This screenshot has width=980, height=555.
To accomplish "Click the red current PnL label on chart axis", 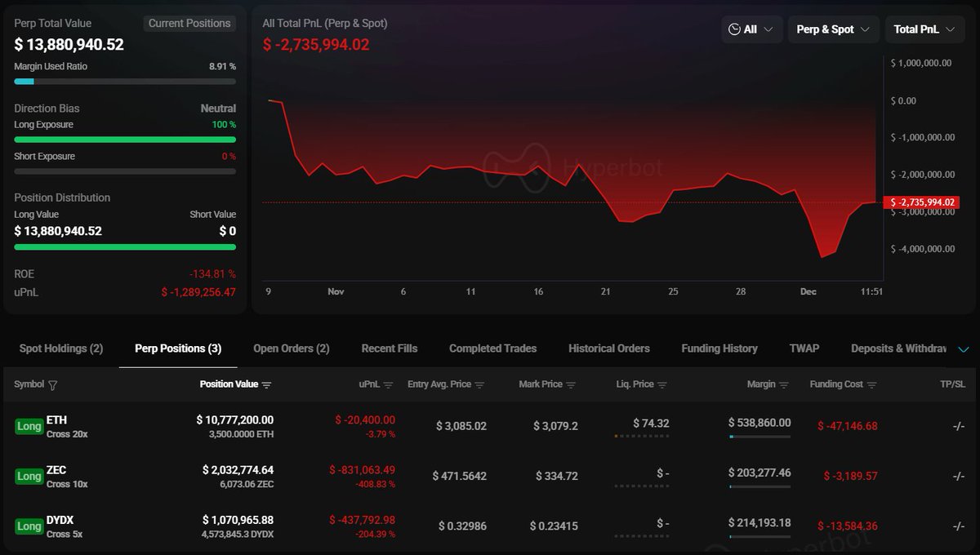I will pos(923,202).
